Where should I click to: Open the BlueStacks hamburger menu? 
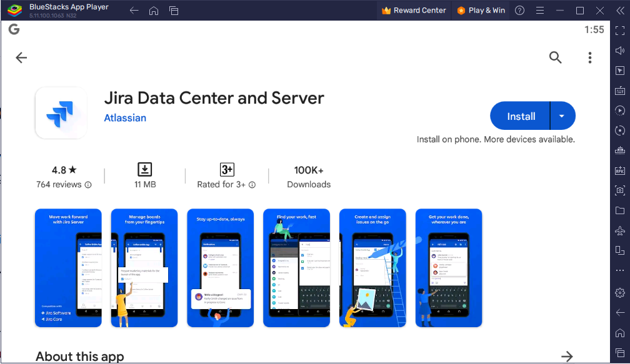click(x=540, y=11)
